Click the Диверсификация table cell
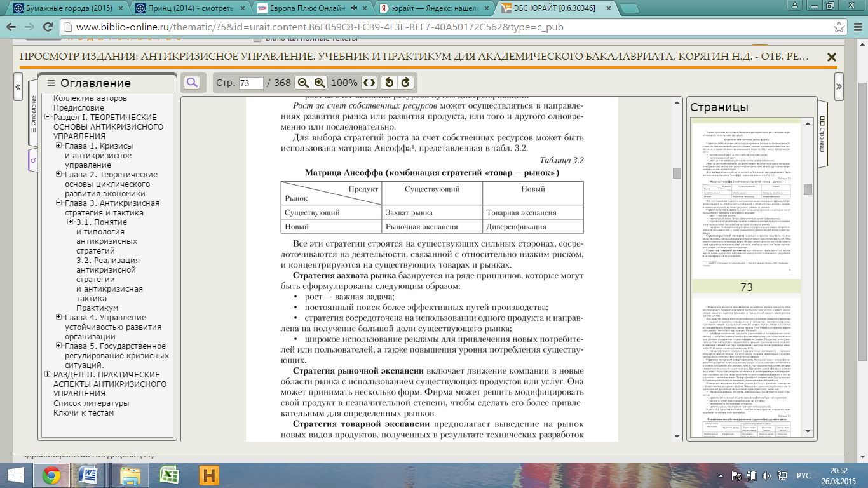Viewport: 868px width, 488px height. [x=532, y=227]
